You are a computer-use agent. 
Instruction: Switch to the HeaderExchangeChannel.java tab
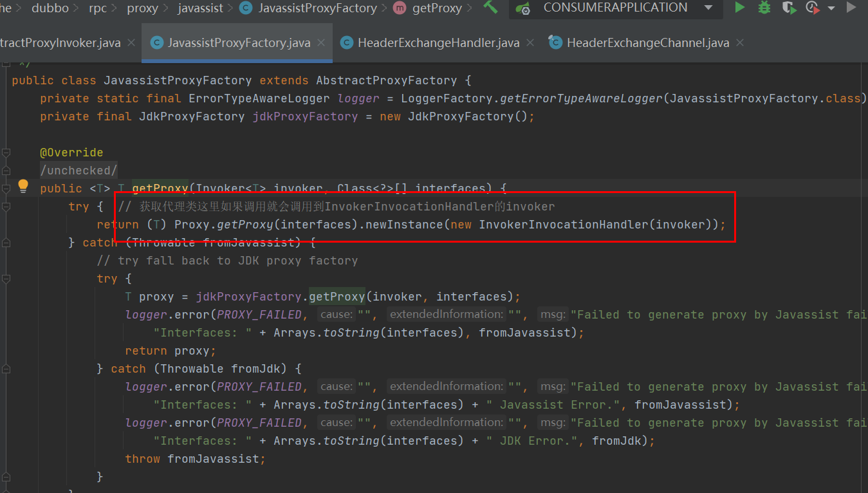coord(647,43)
